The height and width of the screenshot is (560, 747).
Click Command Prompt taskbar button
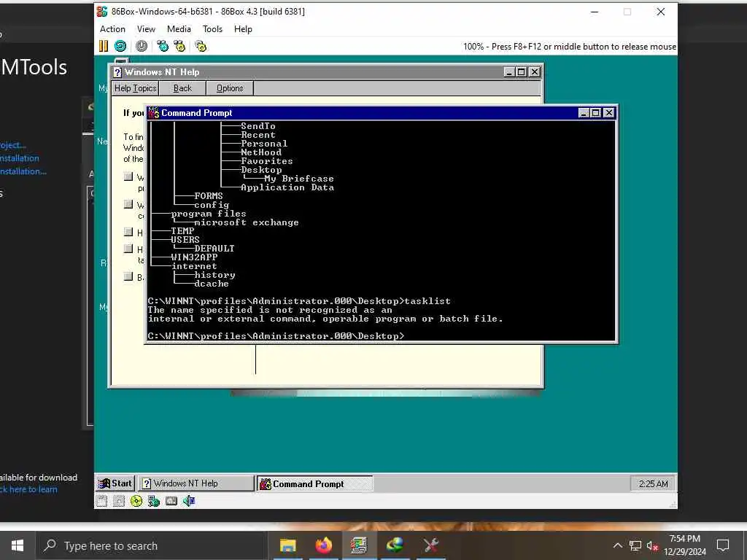point(315,484)
